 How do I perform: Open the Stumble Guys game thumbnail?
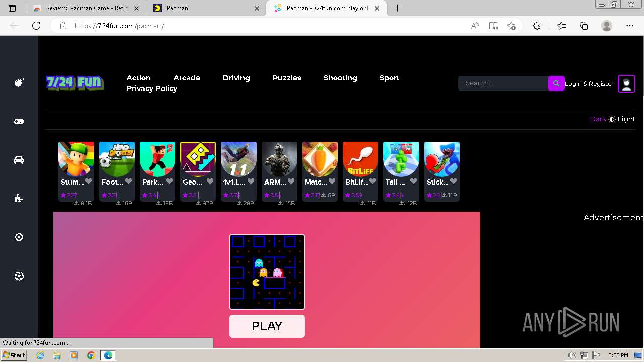tap(76, 159)
